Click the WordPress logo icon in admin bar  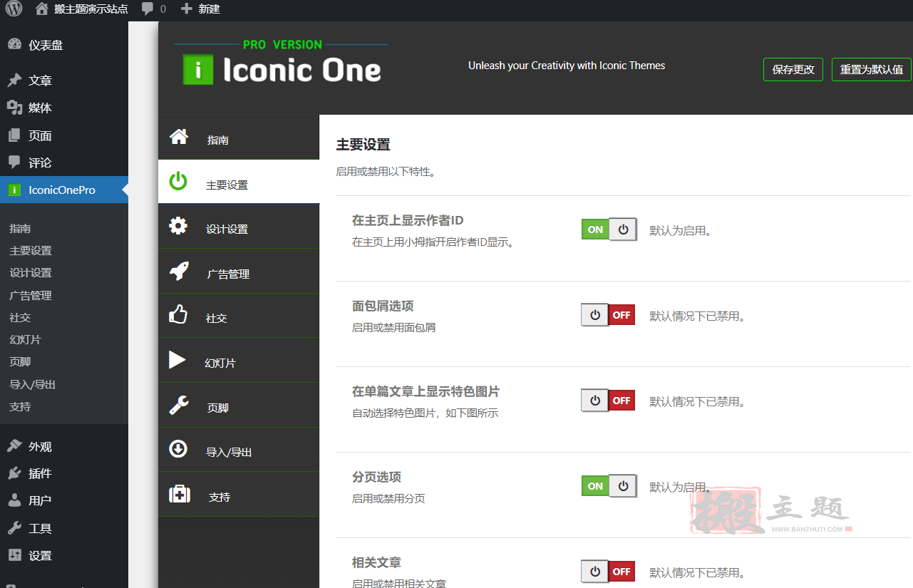point(14,9)
